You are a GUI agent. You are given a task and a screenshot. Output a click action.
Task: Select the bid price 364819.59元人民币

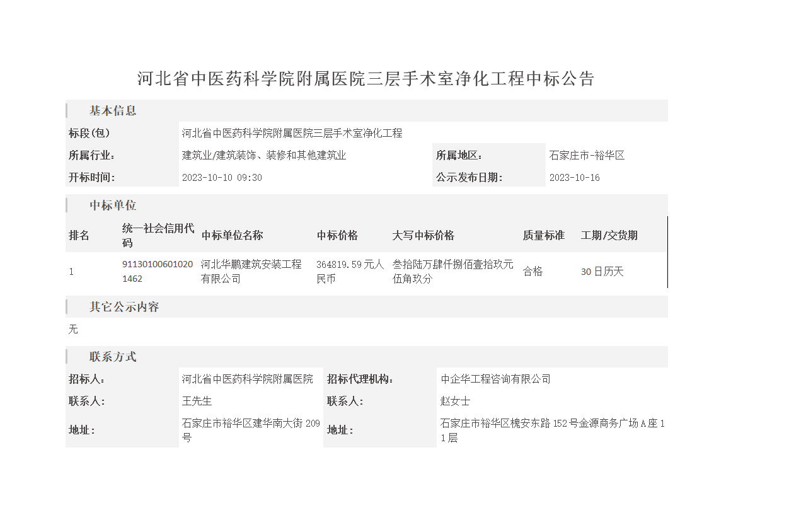350,271
